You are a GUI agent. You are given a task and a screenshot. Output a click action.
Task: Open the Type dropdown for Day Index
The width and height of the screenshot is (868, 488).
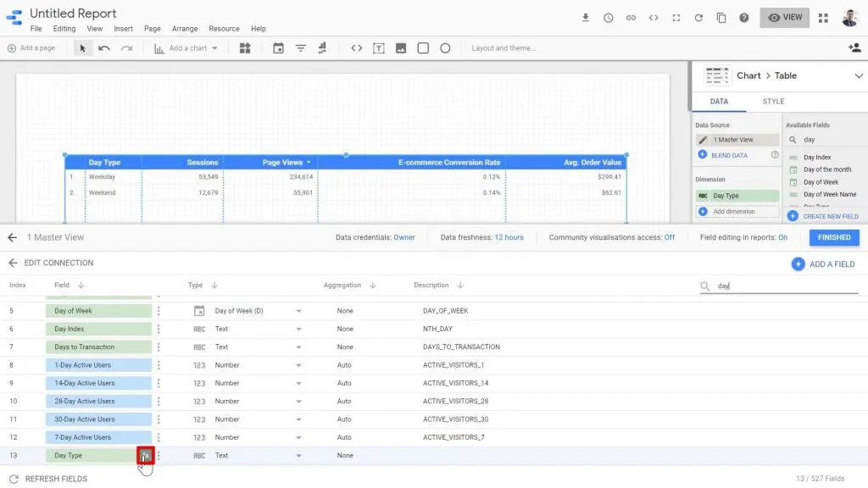coord(301,329)
